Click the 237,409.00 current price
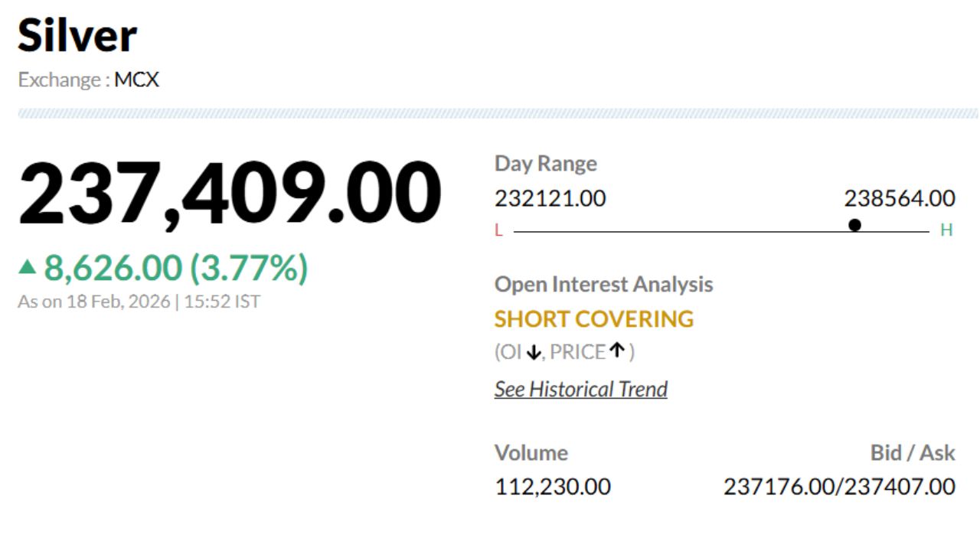Viewport: 980px width, 551px height. 230,193
